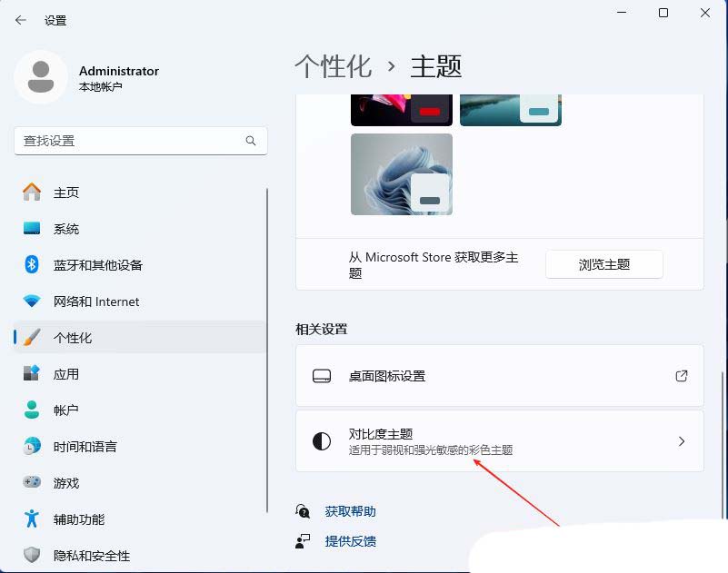Click the 辅助功能 accessibility icon

pos(32,519)
